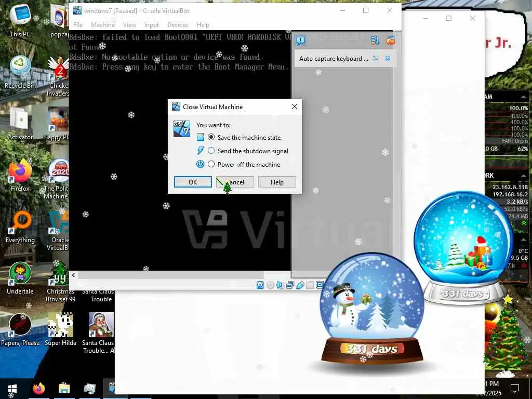532x399 pixels.
Task: Click the horizontal scrollbar left arrow
Action: (73, 275)
